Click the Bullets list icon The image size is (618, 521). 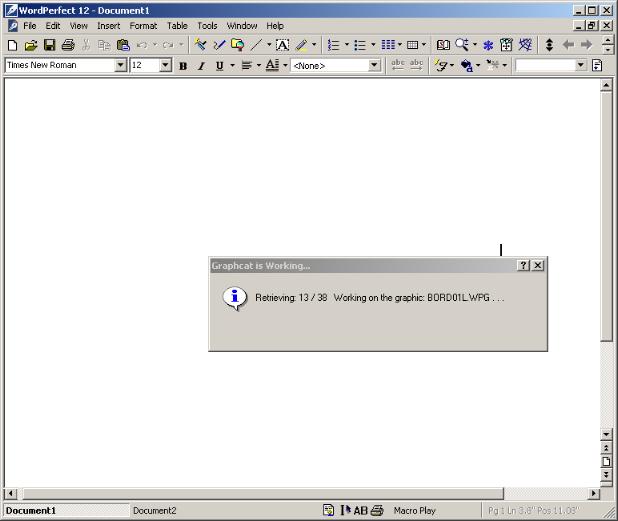[x=360, y=45]
